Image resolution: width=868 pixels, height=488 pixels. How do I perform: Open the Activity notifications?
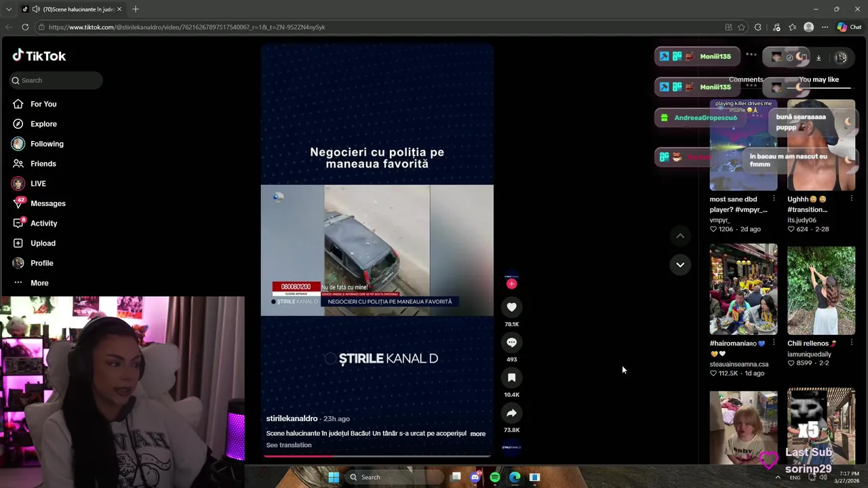point(44,223)
